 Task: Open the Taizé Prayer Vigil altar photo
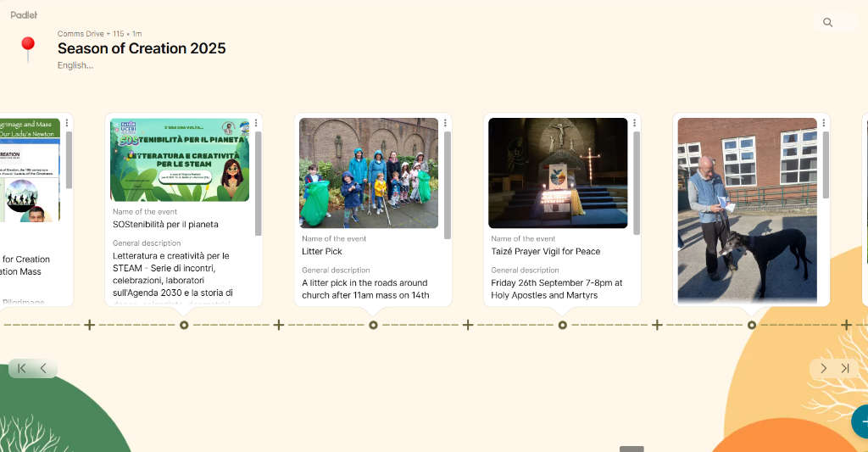558,173
